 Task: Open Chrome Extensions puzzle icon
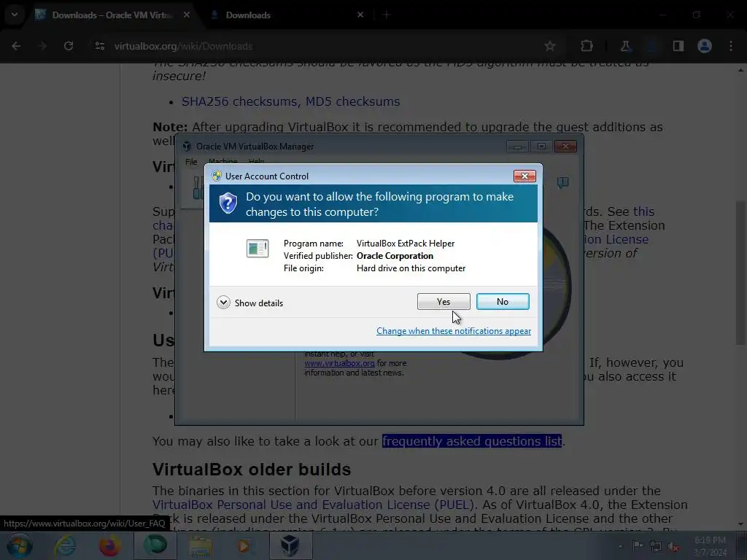[x=587, y=46]
